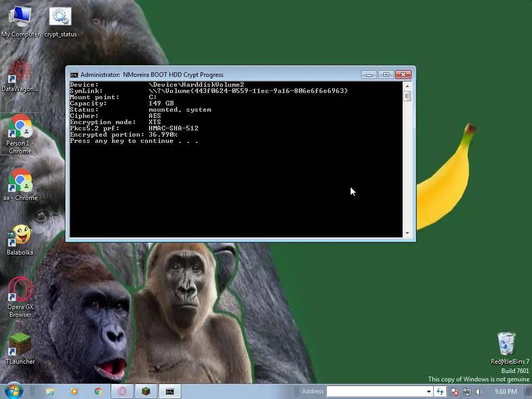Click the Action Center flag tray icon
532x399 pixels.
coord(455,392)
